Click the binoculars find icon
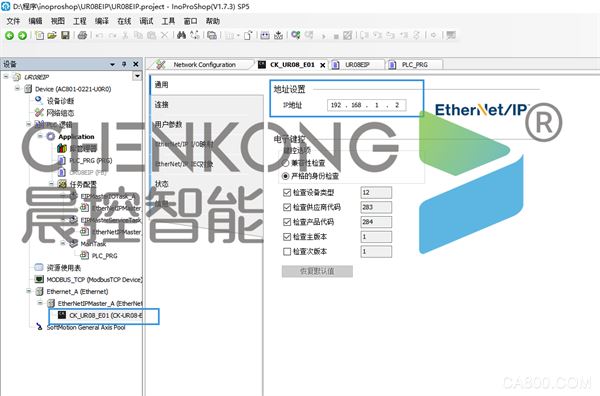The width and height of the screenshot is (600, 396). (x=181, y=36)
